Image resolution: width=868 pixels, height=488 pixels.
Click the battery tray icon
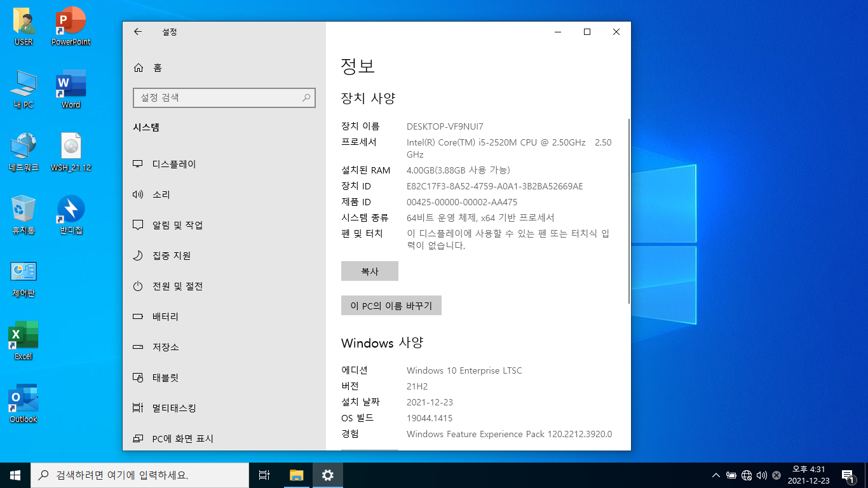point(731,475)
